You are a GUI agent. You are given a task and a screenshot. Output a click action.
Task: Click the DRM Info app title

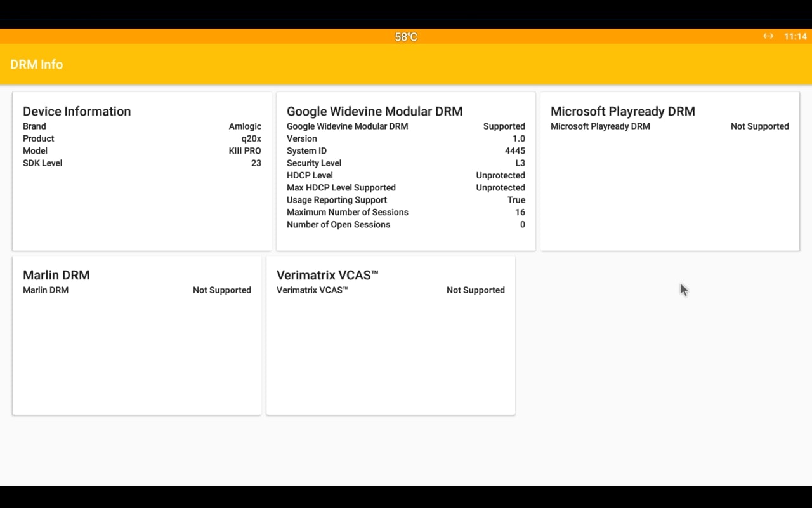(x=36, y=64)
